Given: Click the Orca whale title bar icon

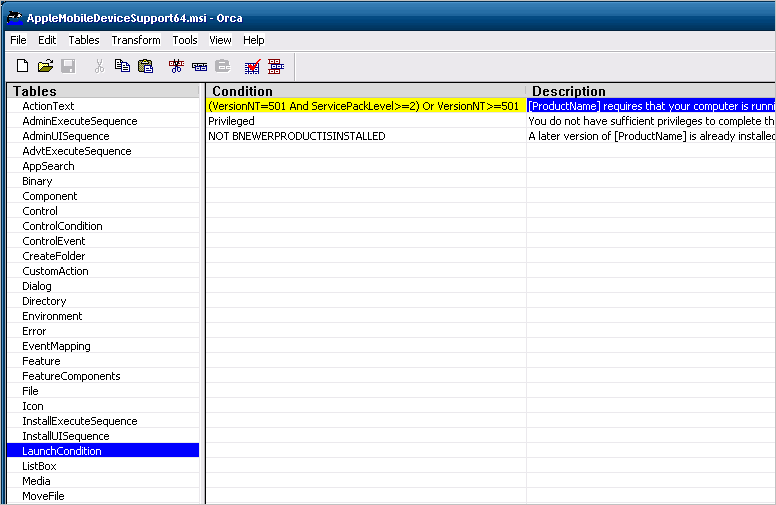Looking at the screenshot, I should pyautogui.click(x=14, y=18).
